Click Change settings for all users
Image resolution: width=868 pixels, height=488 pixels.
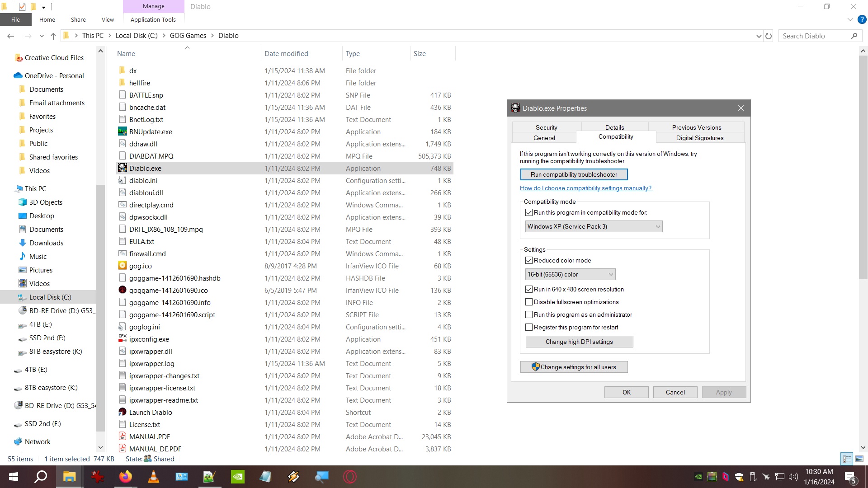[574, 367]
